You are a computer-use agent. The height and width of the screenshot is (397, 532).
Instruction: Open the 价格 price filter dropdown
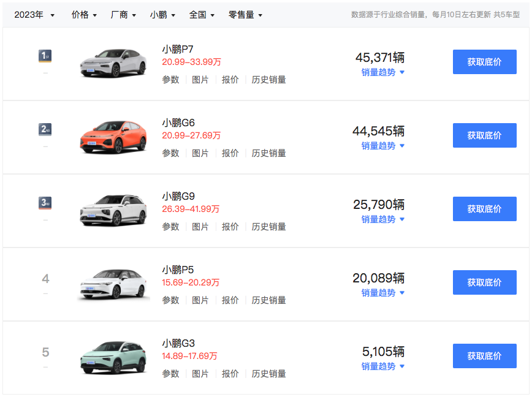click(84, 15)
